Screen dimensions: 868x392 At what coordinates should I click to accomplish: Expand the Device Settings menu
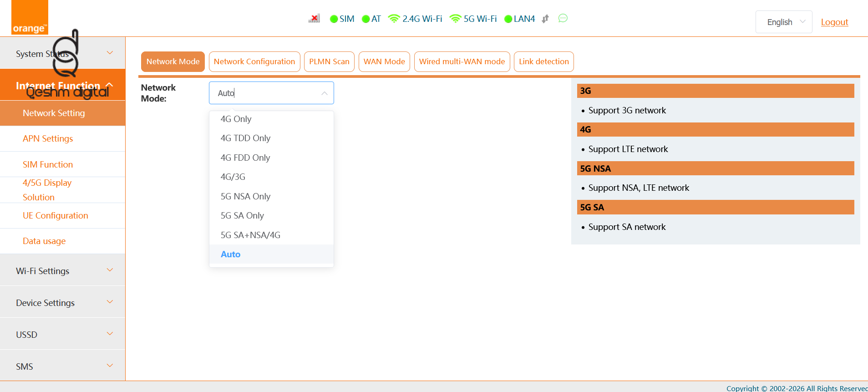coord(63,302)
